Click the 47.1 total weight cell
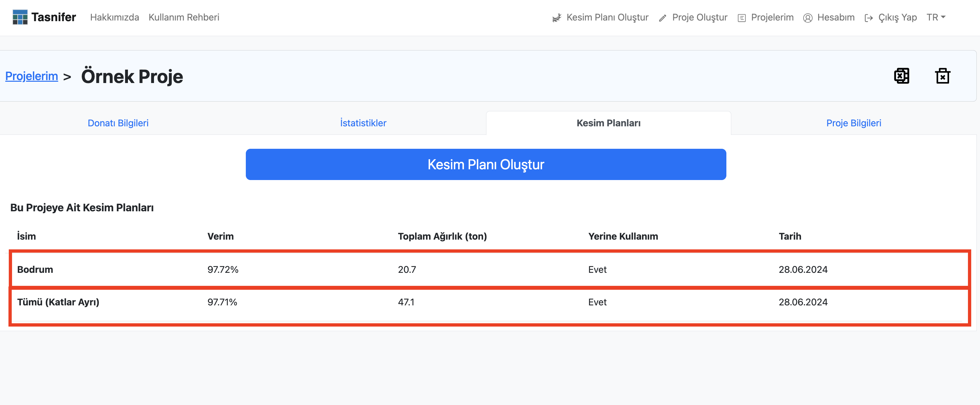This screenshot has height=405, width=980. point(406,302)
